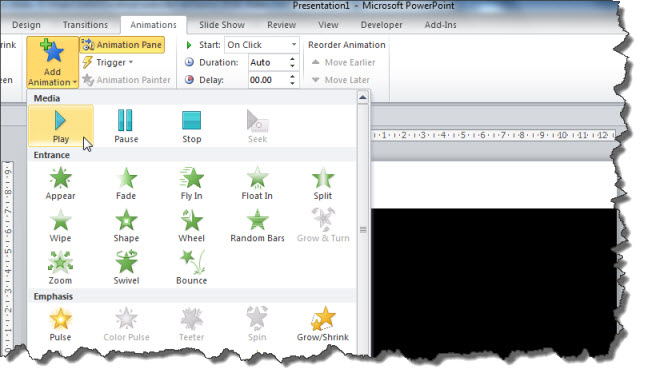The image size is (647, 381).
Task: Select the Pulse emphasis animation
Action: tap(60, 324)
